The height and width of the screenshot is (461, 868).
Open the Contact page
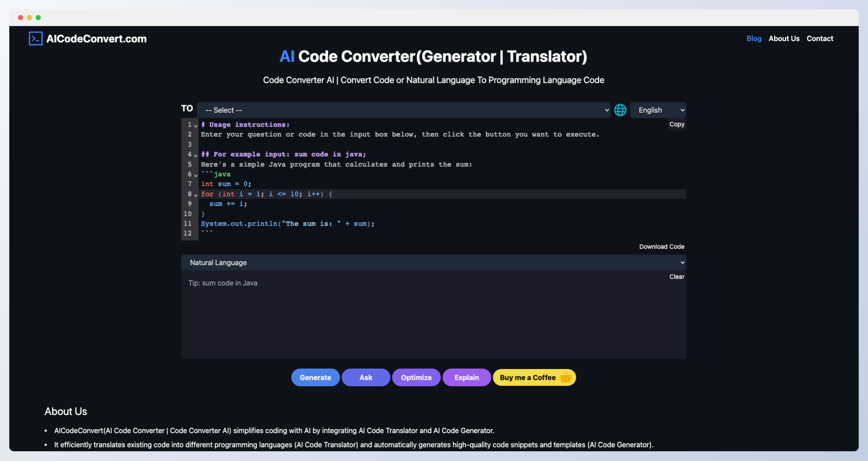tap(819, 38)
